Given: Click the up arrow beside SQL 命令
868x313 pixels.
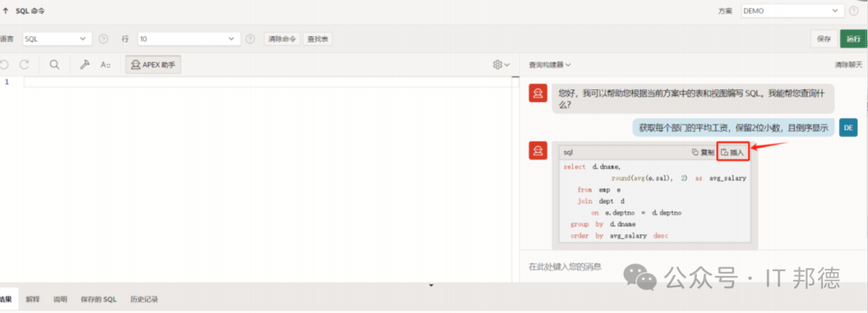Looking at the screenshot, I should pyautogui.click(x=6, y=10).
